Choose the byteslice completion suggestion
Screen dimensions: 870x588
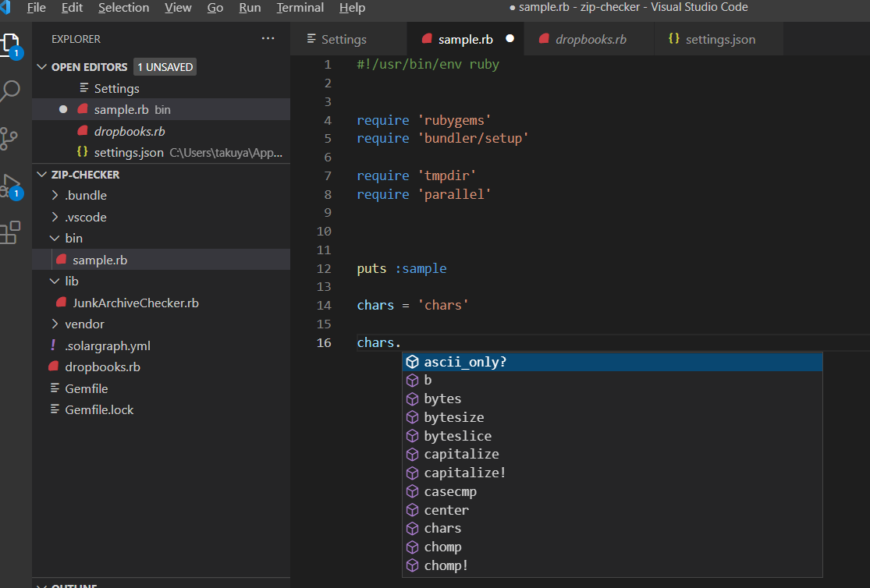tap(612, 436)
